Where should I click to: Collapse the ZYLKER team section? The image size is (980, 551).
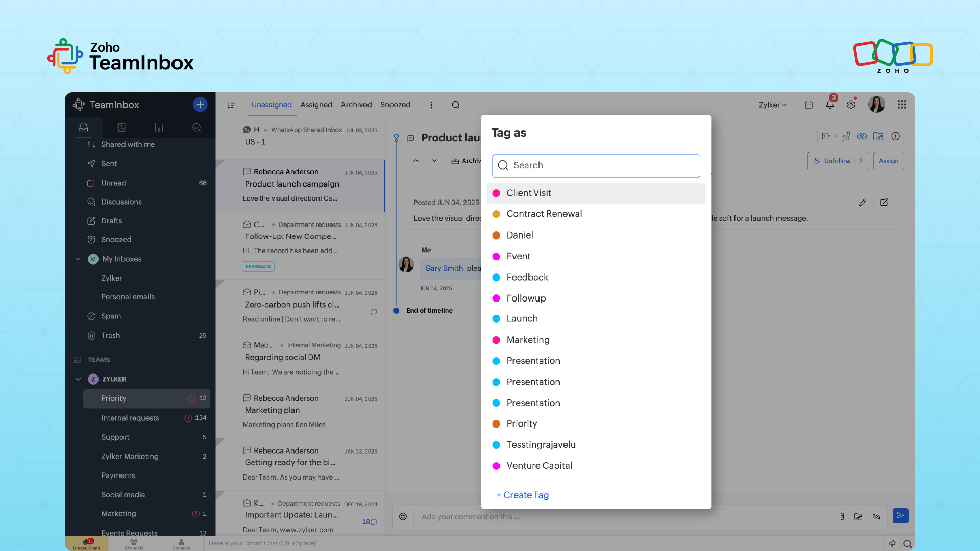tap(78, 379)
